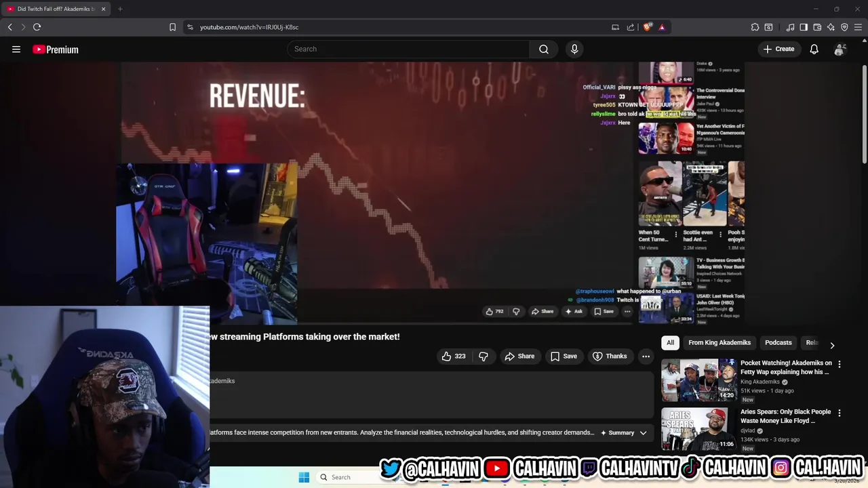Open the Brave Shields lion icon
868x488 pixels.
648,27
